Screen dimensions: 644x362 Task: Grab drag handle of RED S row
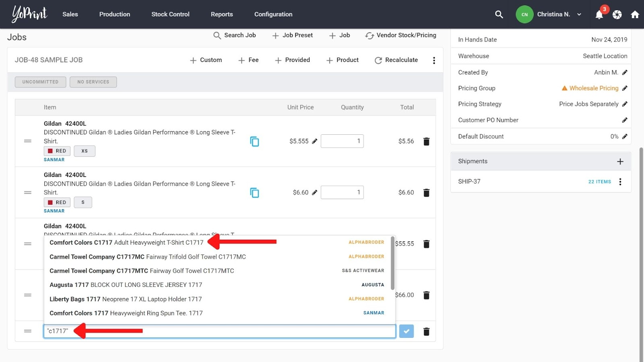coord(28,193)
